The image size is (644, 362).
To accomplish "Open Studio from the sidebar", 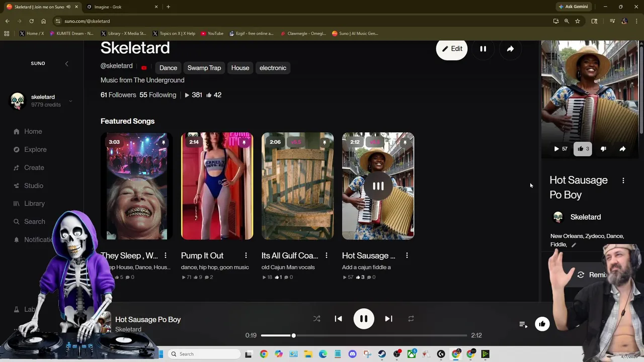I will pyautogui.click(x=34, y=186).
